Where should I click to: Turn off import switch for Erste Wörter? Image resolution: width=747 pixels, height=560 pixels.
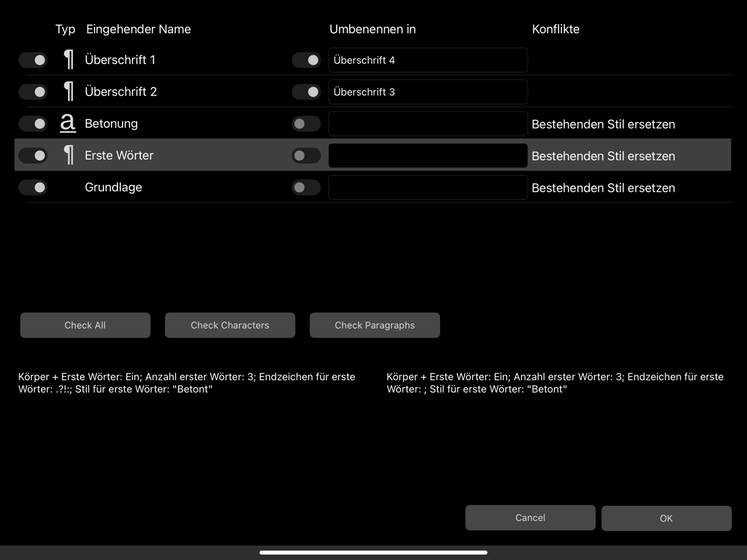(33, 156)
